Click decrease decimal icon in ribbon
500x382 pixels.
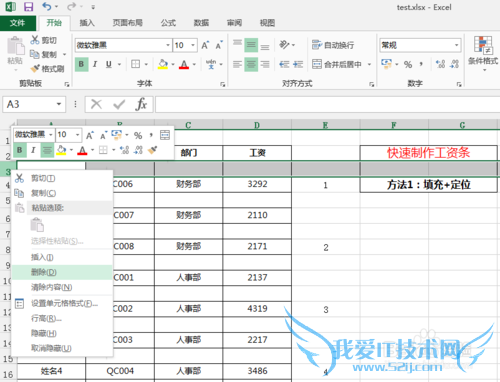[x=454, y=64]
